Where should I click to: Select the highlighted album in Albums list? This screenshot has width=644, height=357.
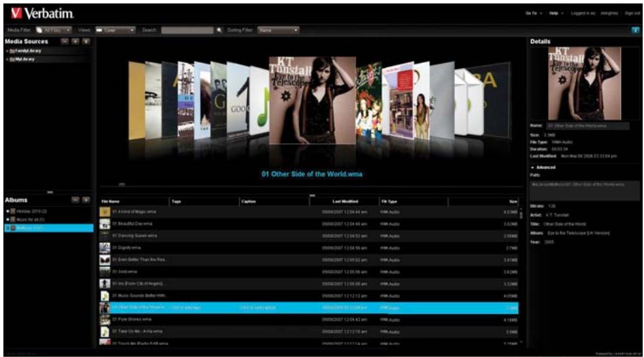click(x=49, y=228)
